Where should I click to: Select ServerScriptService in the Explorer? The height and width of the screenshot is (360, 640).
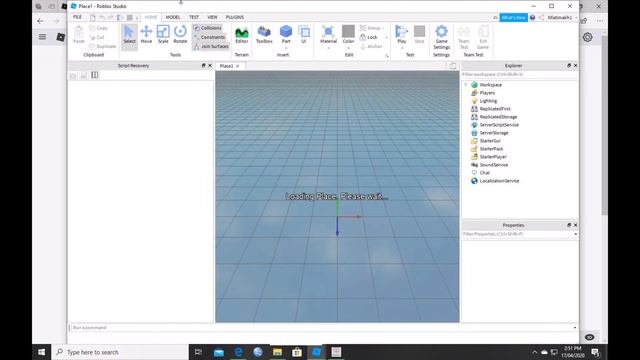click(499, 125)
